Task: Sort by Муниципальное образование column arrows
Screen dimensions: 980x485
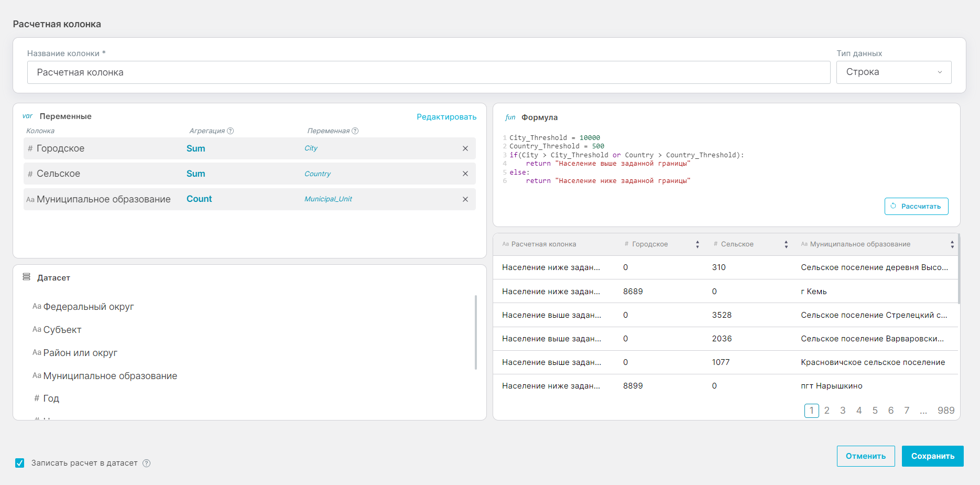Action: pyautogui.click(x=952, y=244)
